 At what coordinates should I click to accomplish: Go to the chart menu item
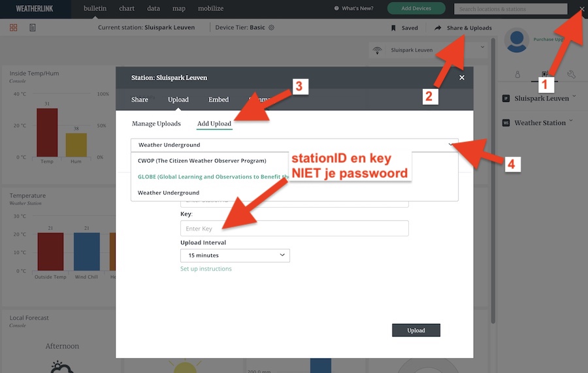[127, 8]
